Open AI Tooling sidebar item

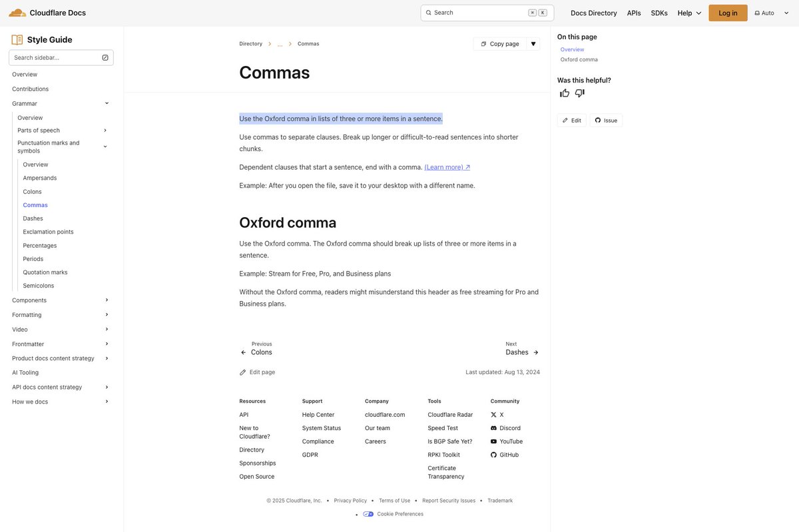point(25,373)
